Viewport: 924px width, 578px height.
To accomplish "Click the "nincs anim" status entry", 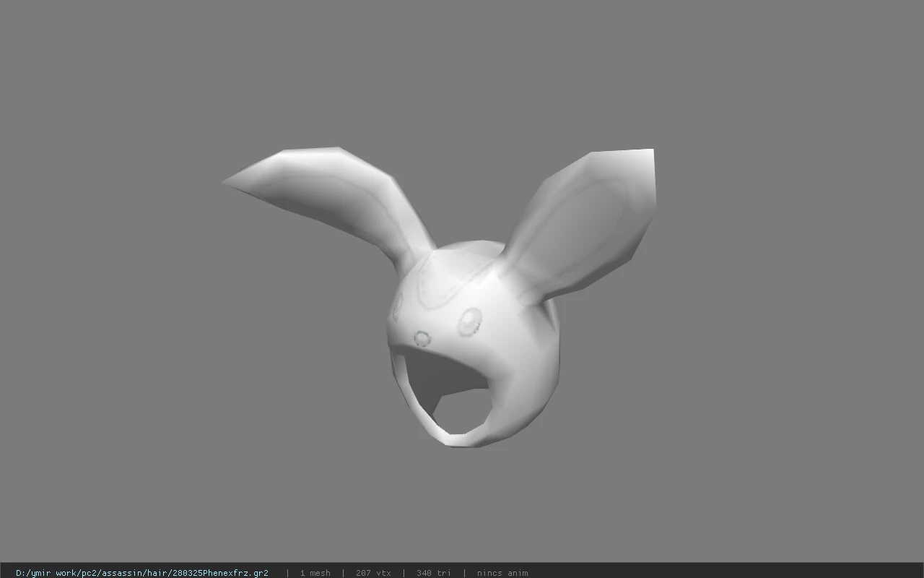I will click(502, 573).
